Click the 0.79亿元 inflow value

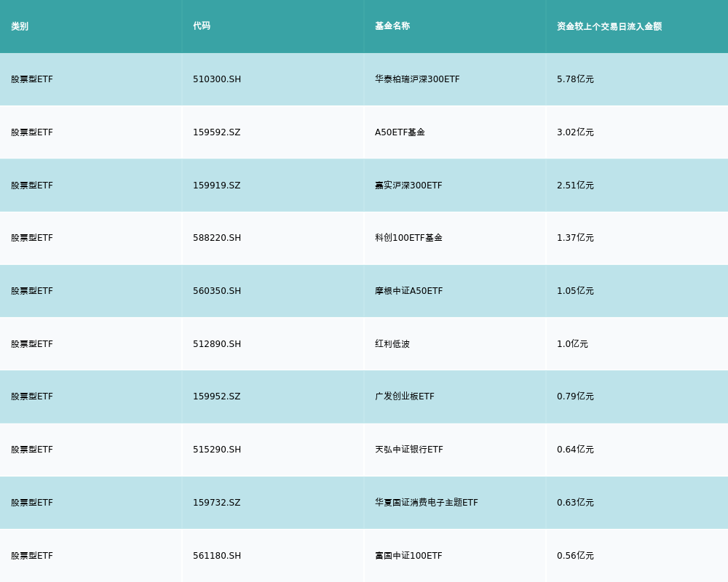click(575, 396)
